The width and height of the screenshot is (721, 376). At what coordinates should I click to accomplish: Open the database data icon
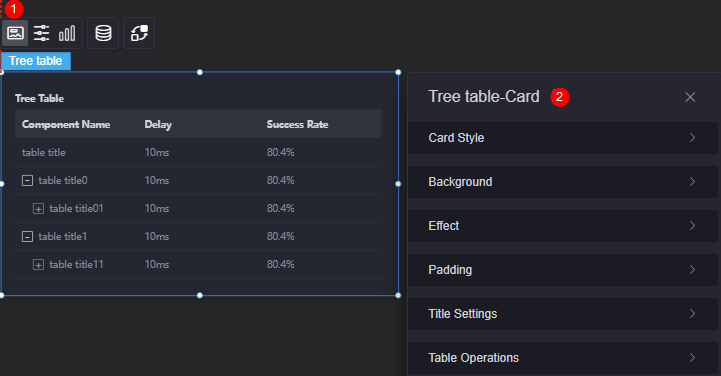[103, 33]
